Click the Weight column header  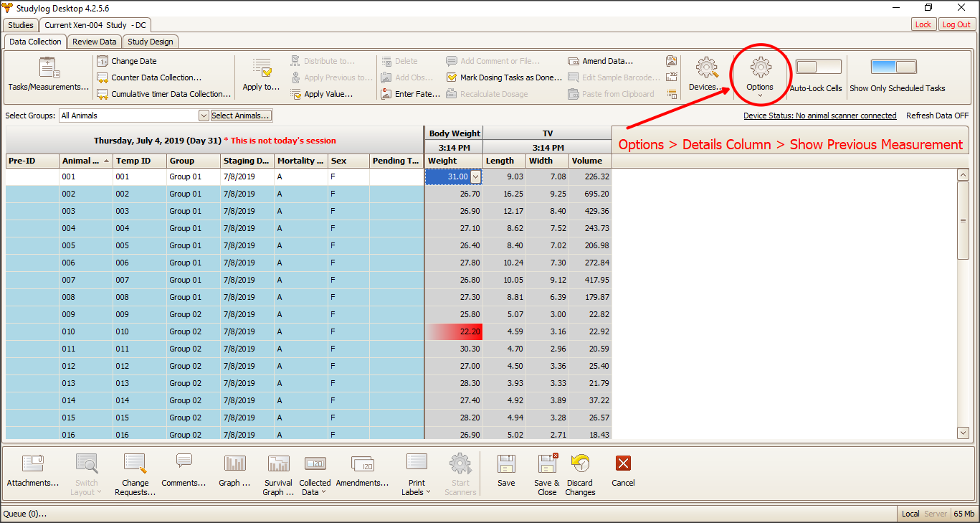point(454,161)
